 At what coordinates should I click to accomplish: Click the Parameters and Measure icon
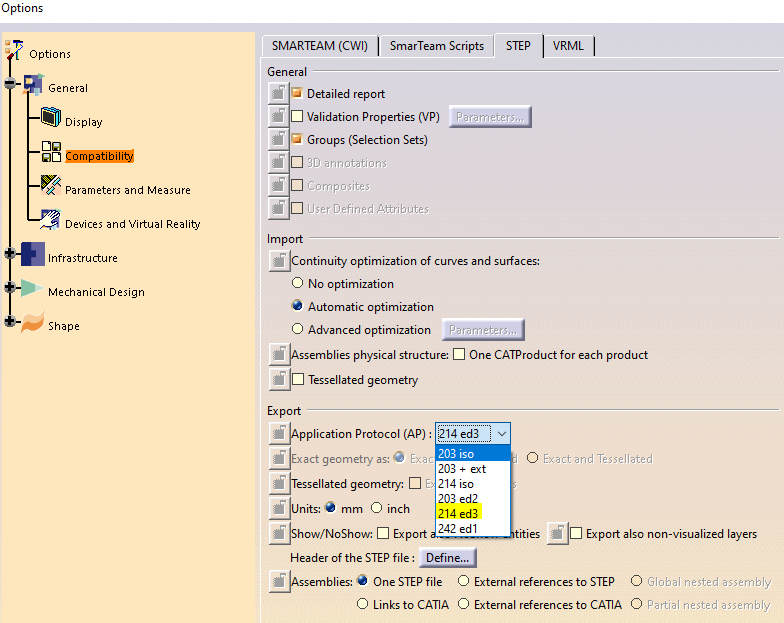[x=50, y=186]
